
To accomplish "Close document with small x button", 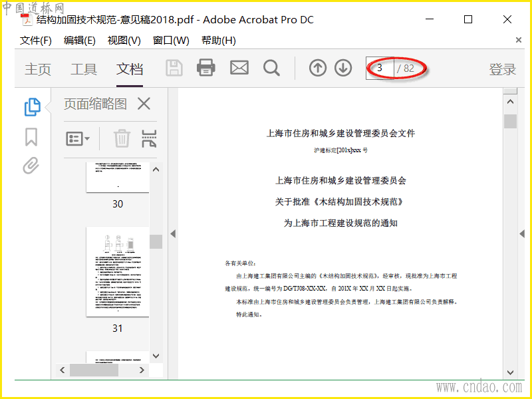I will pyautogui.click(x=519, y=40).
